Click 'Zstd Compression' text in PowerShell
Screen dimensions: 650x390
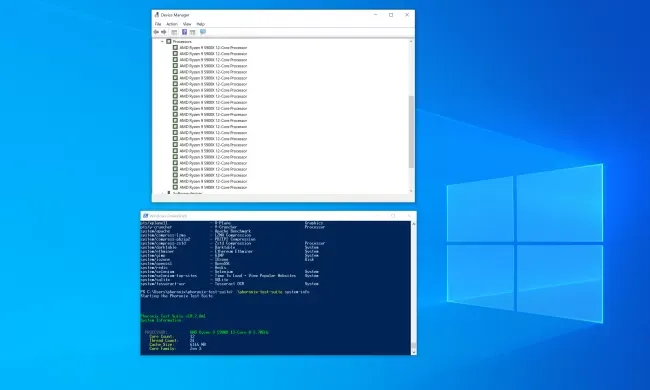coord(232,243)
